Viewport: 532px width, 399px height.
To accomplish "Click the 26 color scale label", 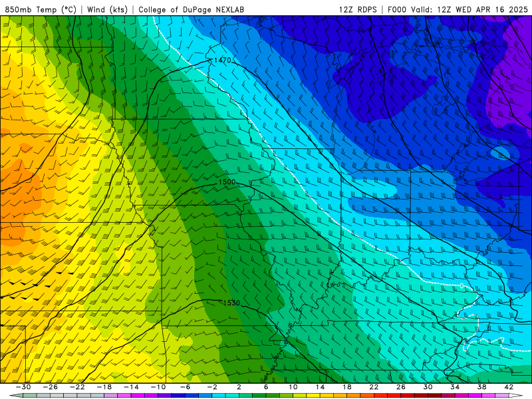I will pos(401,387).
